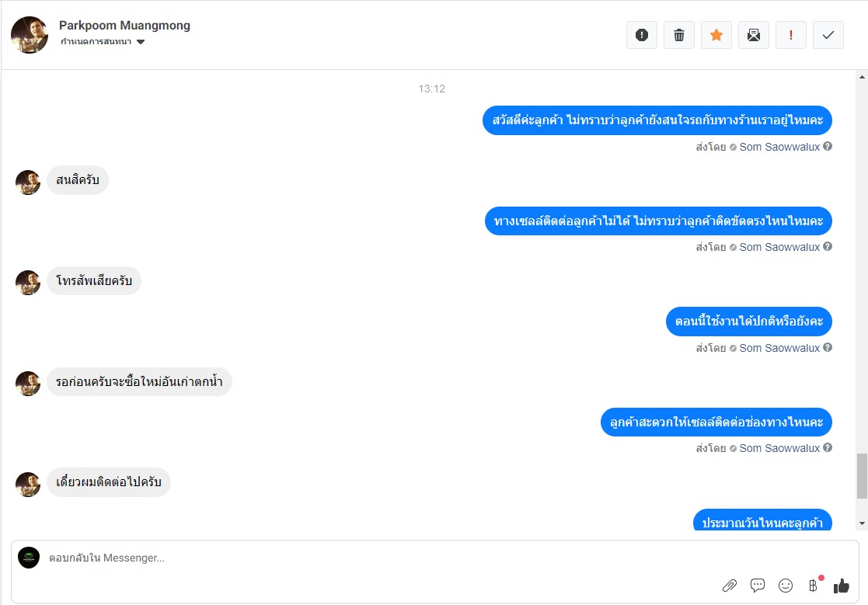This screenshot has height=605, width=868.
Task: Toggle the orange star follow-up flag
Action: (x=716, y=36)
